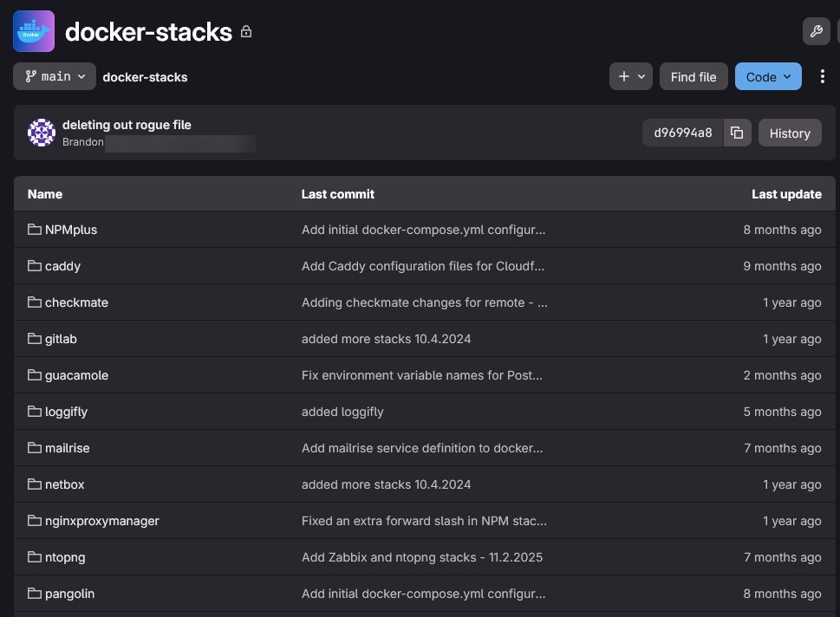
Task: Open netbox's 'added more stacks 10.4.2024' commit
Action: pyautogui.click(x=387, y=484)
